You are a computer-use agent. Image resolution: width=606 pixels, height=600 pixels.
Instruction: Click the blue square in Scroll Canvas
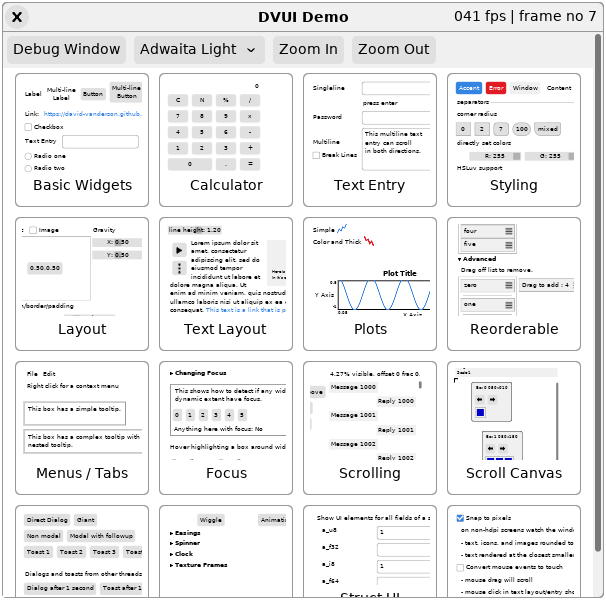pyautogui.click(x=480, y=412)
